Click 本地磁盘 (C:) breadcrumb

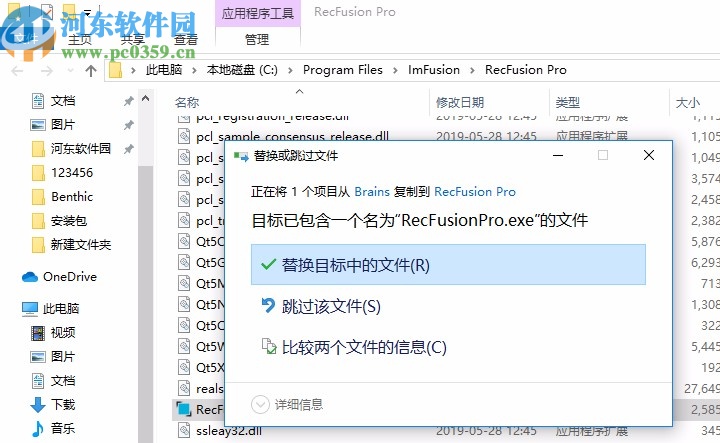point(242,70)
